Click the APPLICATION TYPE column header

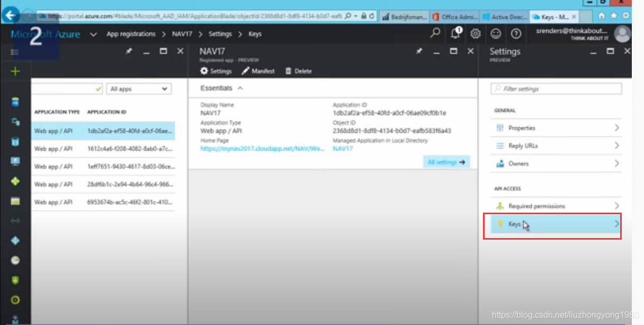coord(57,112)
